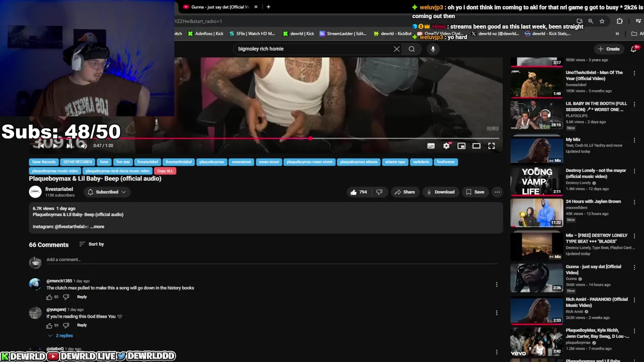Open options for 'Destroy Lonely - not the mayor'
The width and height of the screenshot is (644, 362).
click(x=634, y=171)
